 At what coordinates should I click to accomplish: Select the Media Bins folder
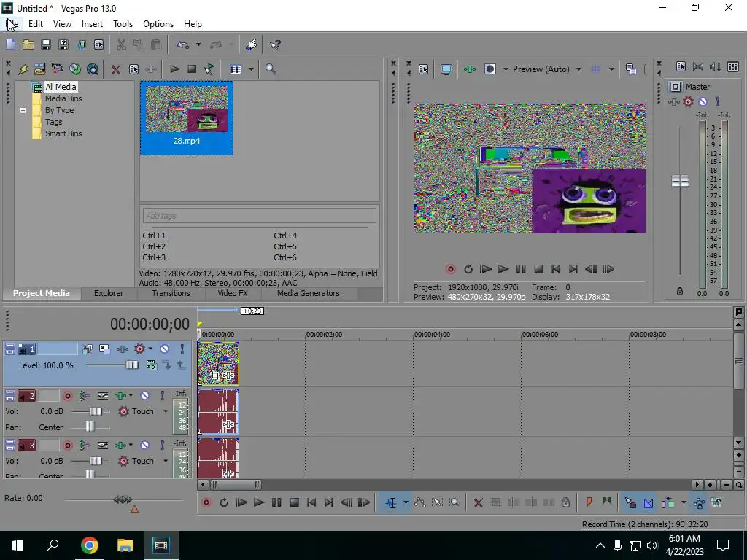point(63,98)
